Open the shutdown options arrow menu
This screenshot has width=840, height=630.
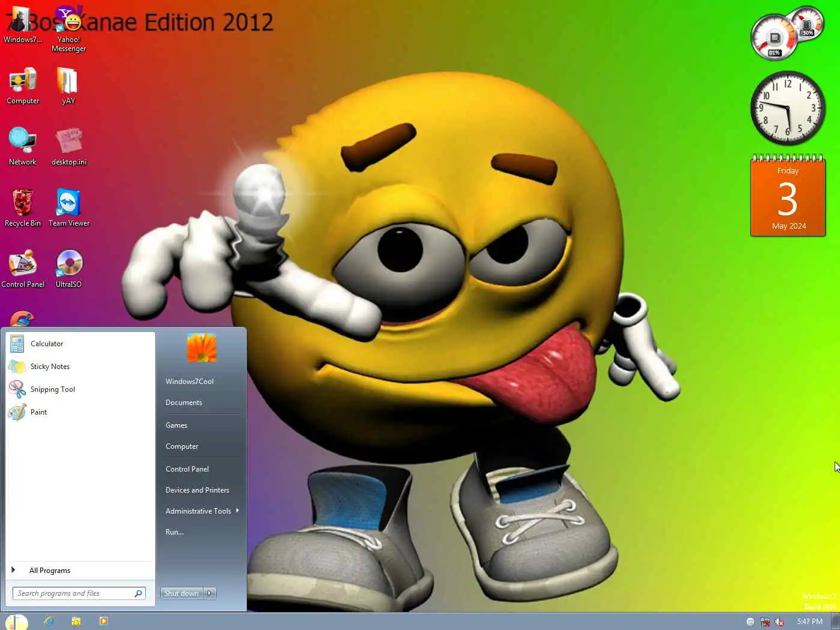click(x=209, y=593)
